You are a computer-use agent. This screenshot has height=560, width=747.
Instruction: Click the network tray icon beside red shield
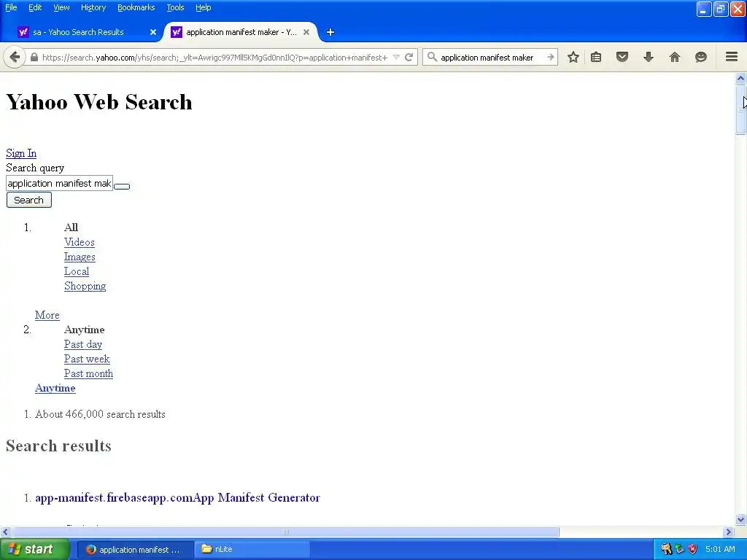pos(680,550)
